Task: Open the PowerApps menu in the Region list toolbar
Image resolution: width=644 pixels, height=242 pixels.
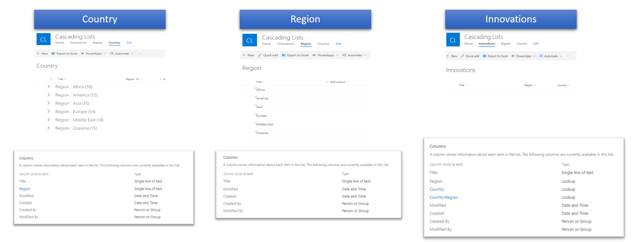Action: coord(326,55)
